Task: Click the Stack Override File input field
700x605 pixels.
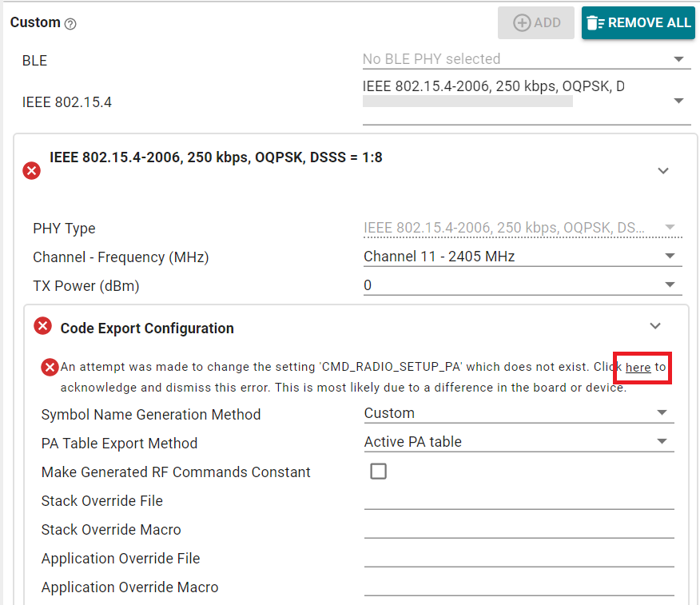Action: point(518,500)
